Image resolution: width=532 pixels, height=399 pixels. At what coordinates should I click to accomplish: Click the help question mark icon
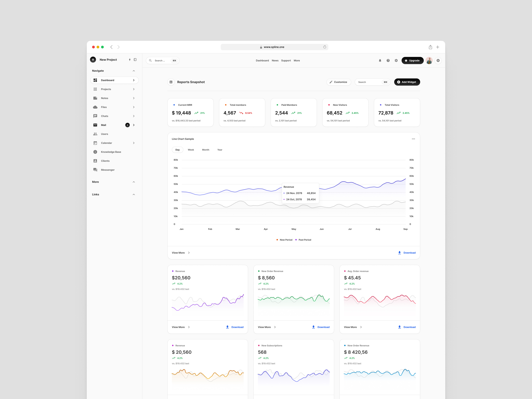[388, 60]
